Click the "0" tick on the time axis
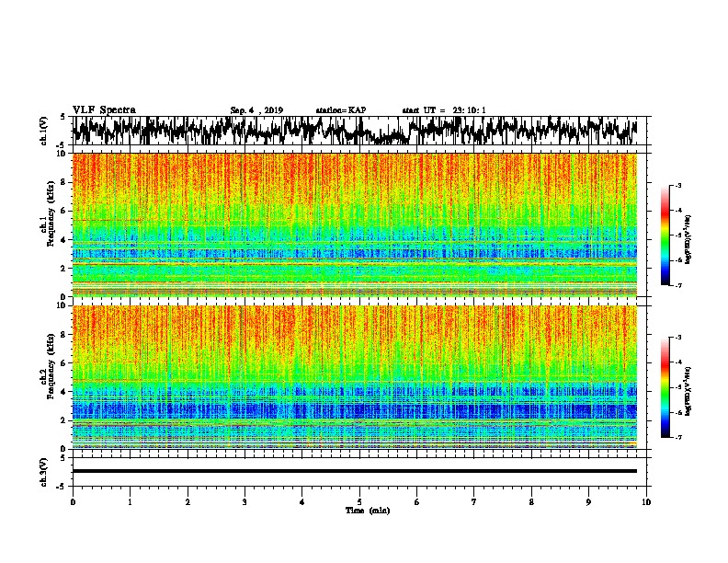Image resolution: width=728 pixels, height=563 pixels. click(x=73, y=502)
